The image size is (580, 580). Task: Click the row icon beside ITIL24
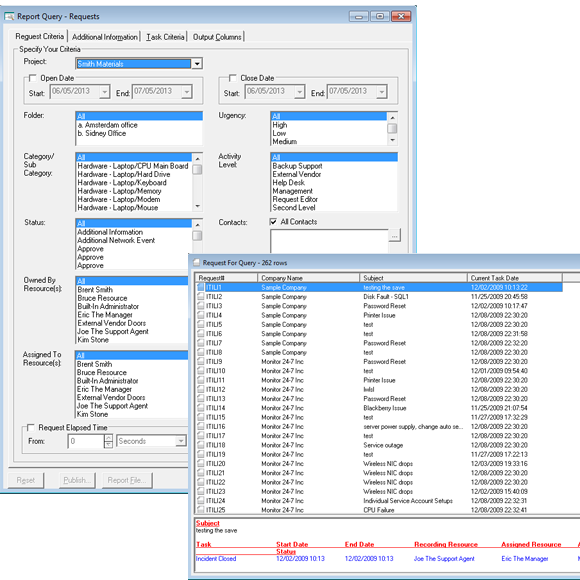pos(200,500)
